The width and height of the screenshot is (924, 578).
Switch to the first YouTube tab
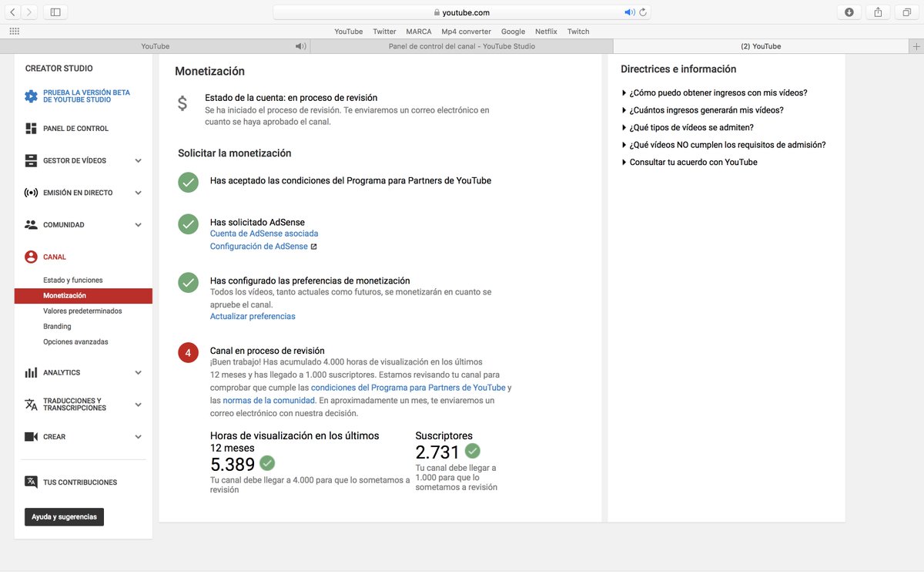(156, 46)
